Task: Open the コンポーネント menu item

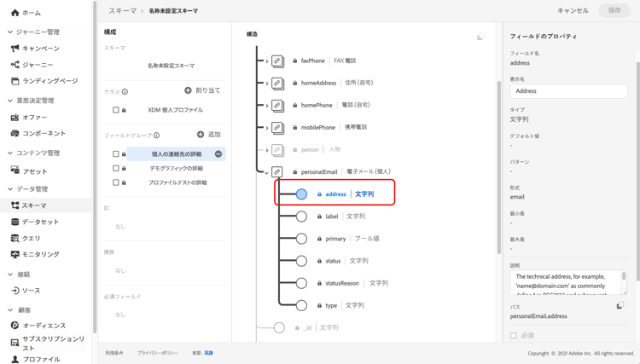Action: point(44,133)
